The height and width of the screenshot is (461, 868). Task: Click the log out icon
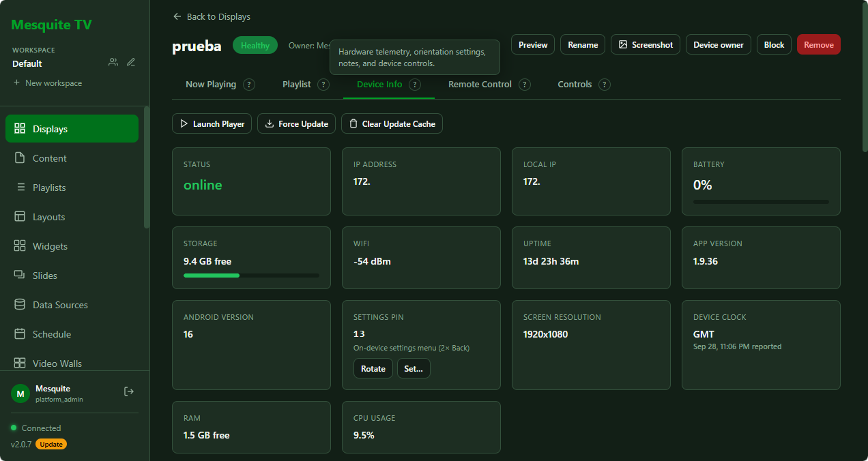pyautogui.click(x=129, y=391)
